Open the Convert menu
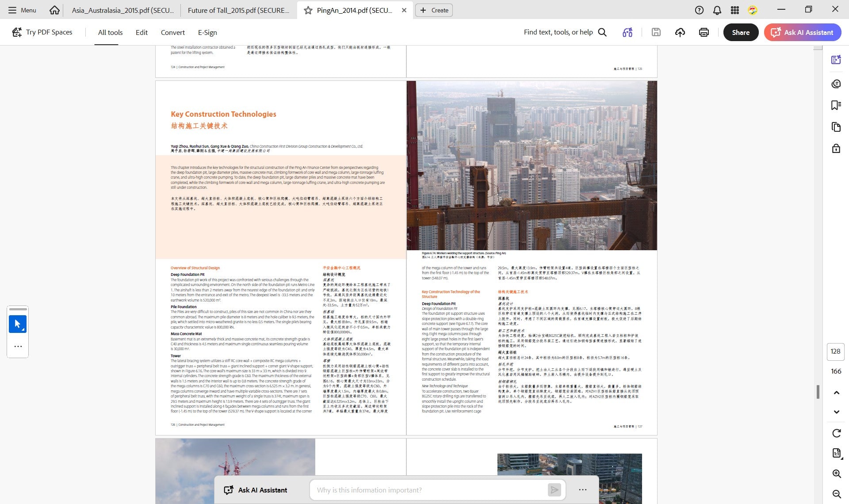849x504 pixels. (172, 32)
